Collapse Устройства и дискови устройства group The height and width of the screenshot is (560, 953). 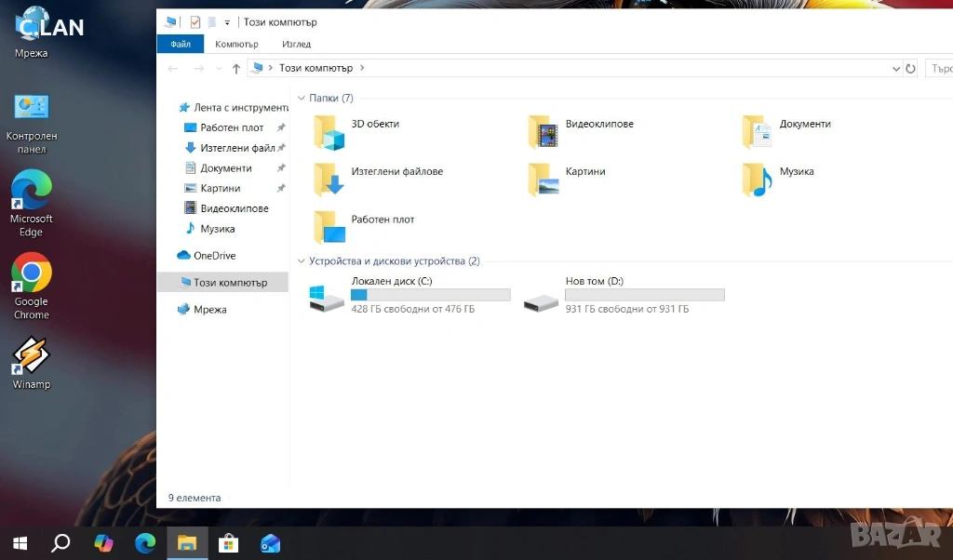302,262
